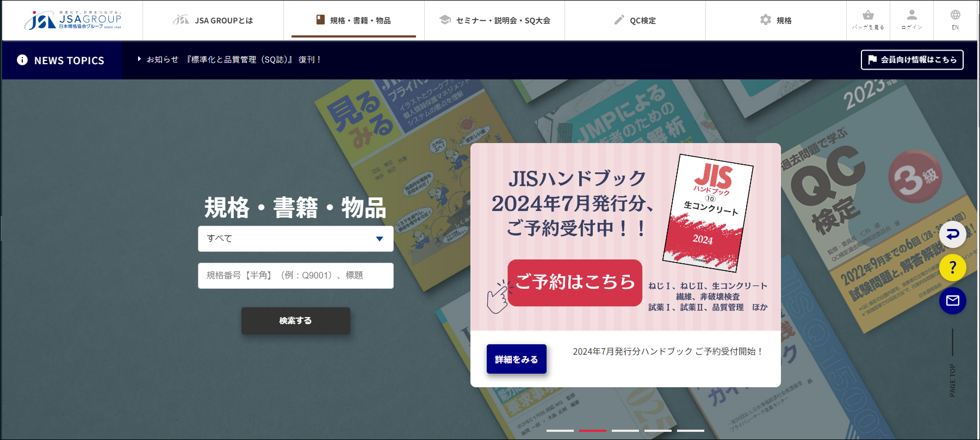Select the active red carousel indicator
980x440 pixels.
coord(593,430)
